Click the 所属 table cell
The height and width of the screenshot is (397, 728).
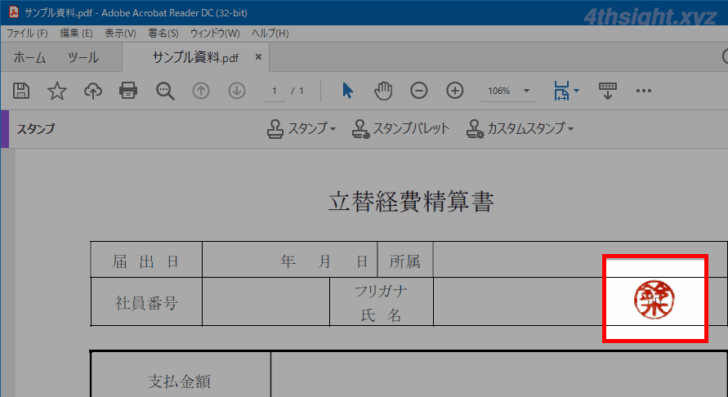(x=405, y=261)
